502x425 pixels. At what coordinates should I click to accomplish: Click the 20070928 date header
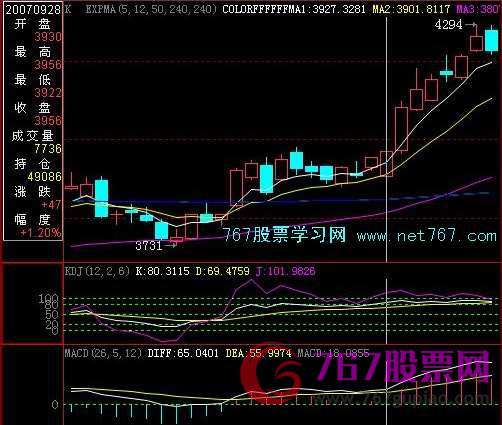pyautogui.click(x=33, y=9)
